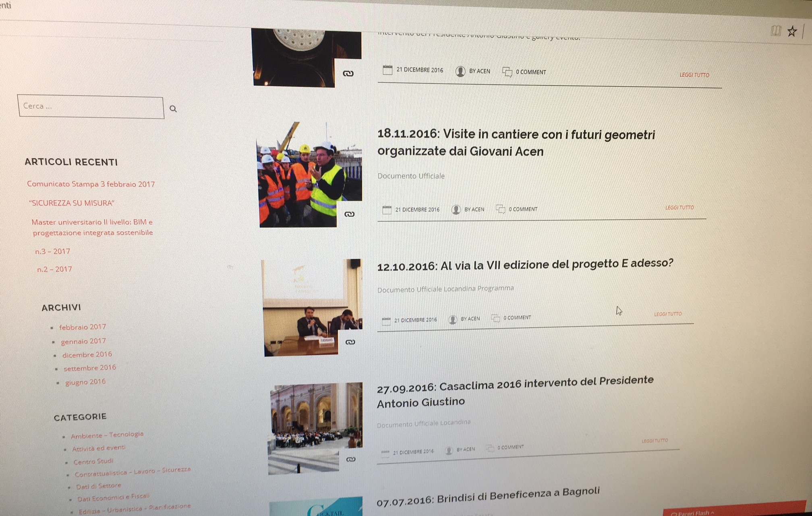The image size is (812, 516).
Task: Open the "SICUREZZA SU MISURA" recent article
Action: click(71, 203)
